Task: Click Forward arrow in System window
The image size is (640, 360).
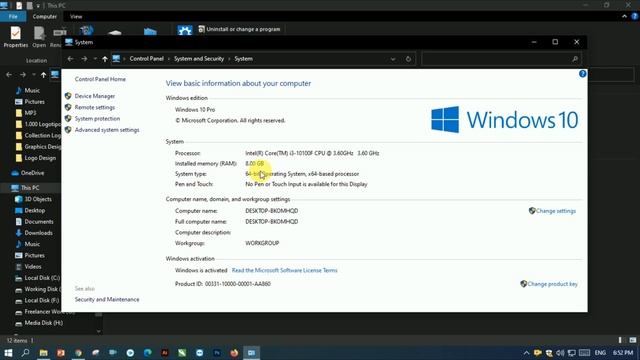Action: (84, 59)
